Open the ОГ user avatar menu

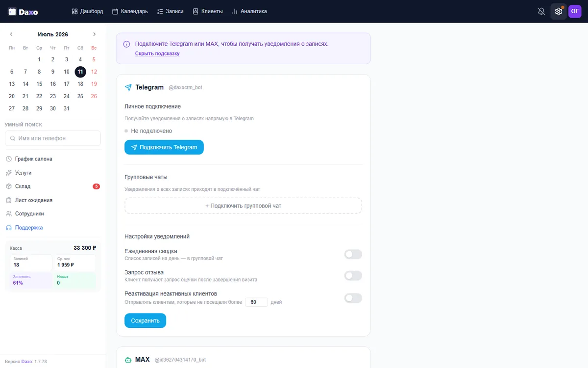575,11
